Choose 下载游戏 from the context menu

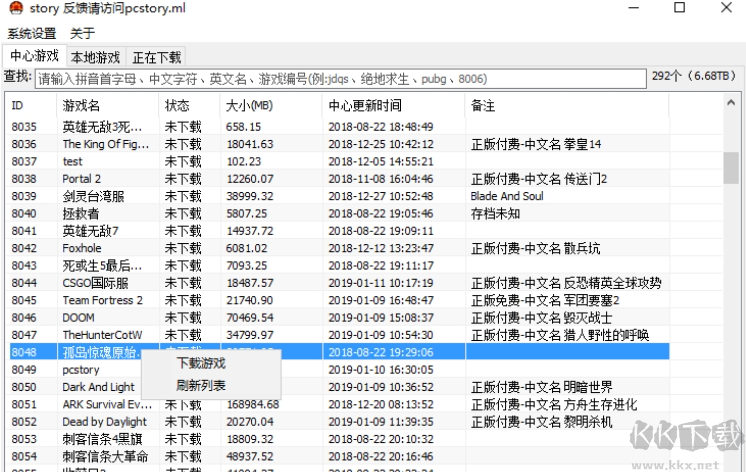click(x=201, y=363)
